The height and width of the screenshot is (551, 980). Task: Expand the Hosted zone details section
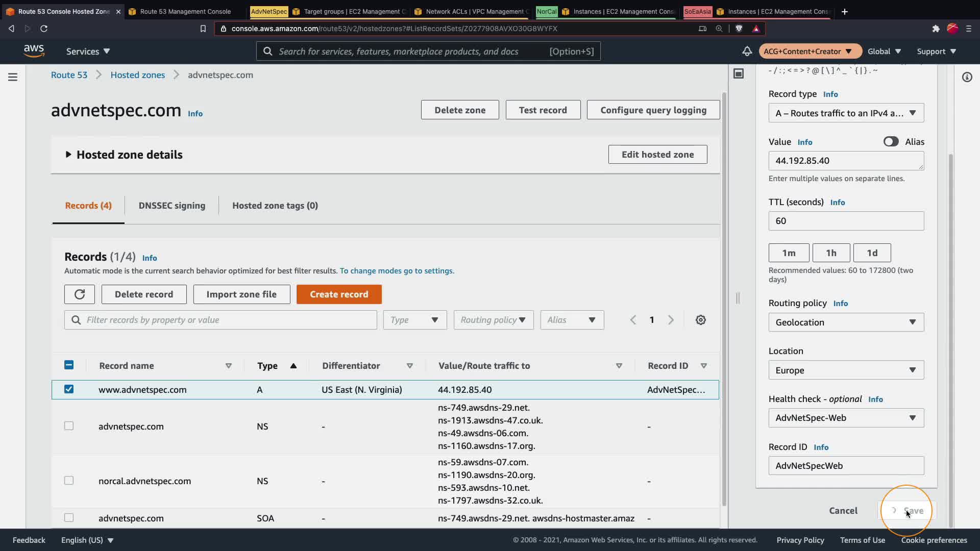point(68,155)
